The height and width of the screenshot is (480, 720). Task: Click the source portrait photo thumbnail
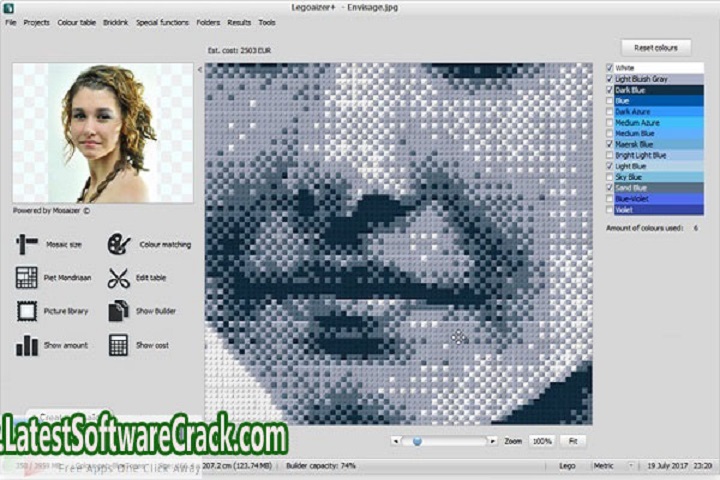click(x=103, y=133)
